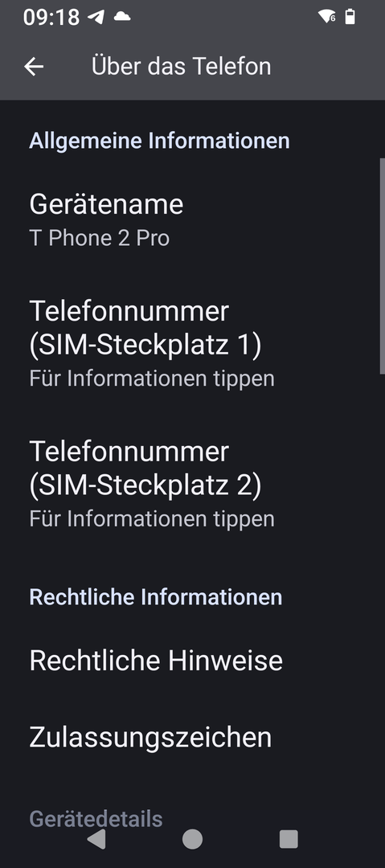Image resolution: width=385 pixels, height=868 pixels.
Task: Tap the battery status icon
Action: point(350,17)
